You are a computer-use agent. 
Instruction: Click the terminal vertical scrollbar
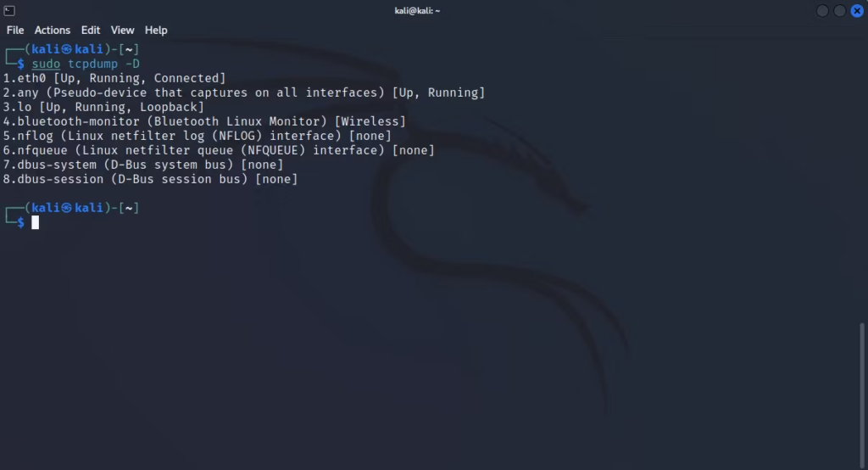click(862, 395)
